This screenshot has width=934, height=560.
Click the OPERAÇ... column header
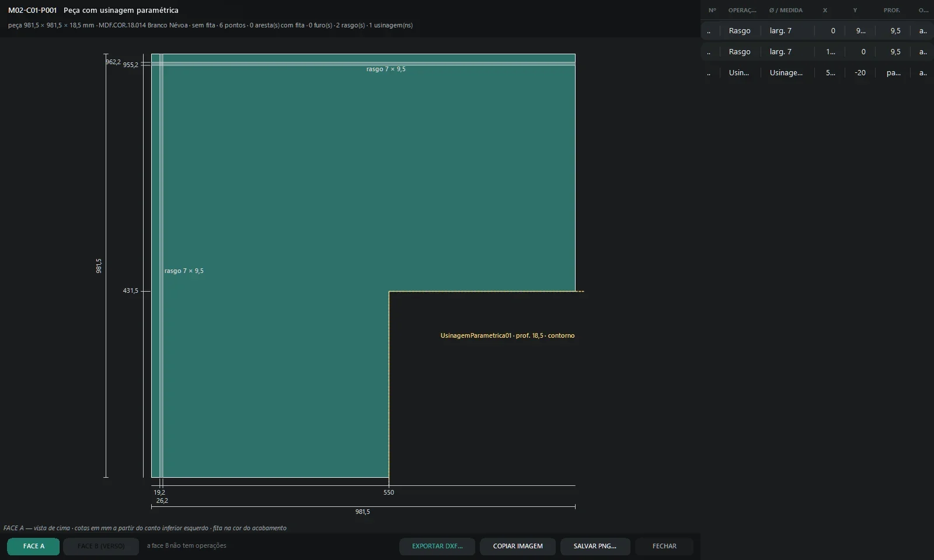tap(742, 10)
